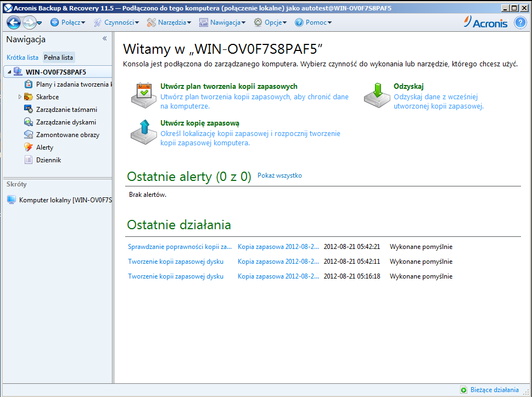Image resolution: width=532 pixels, height=397 pixels.
Task: Open Zarządzanie dyskami
Action: (x=66, y=122)
